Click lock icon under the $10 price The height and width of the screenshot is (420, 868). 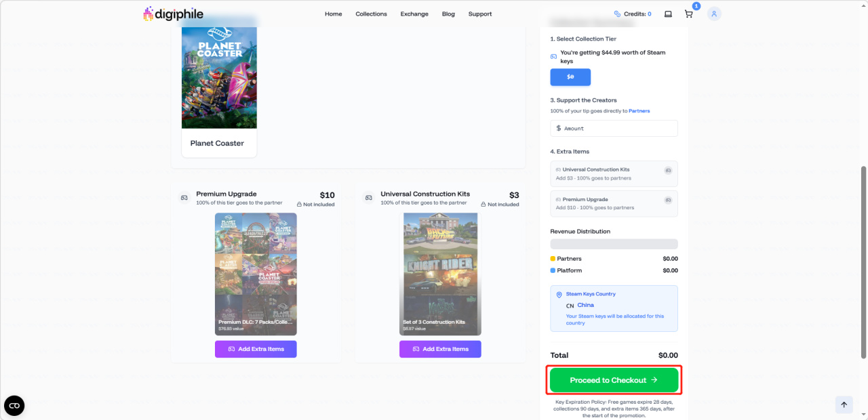click(x=299, y=204)
